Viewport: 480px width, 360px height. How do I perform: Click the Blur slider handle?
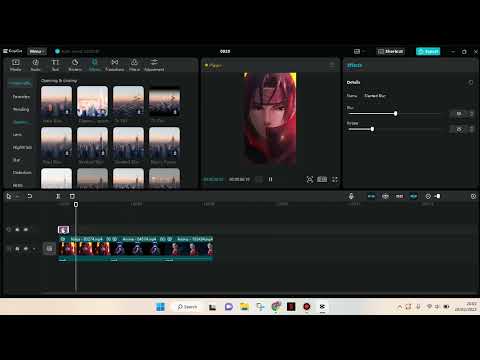click(x=395, y=114)
